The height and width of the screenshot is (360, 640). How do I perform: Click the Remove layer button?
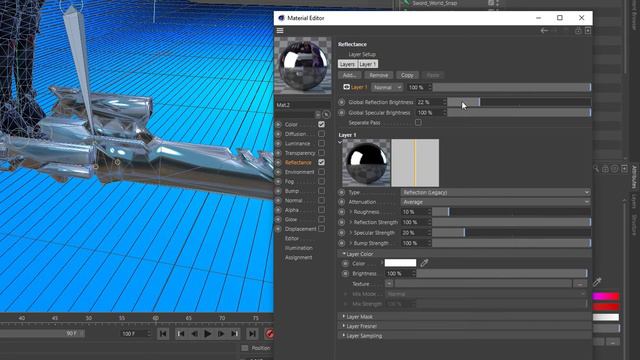coord(379,75)
